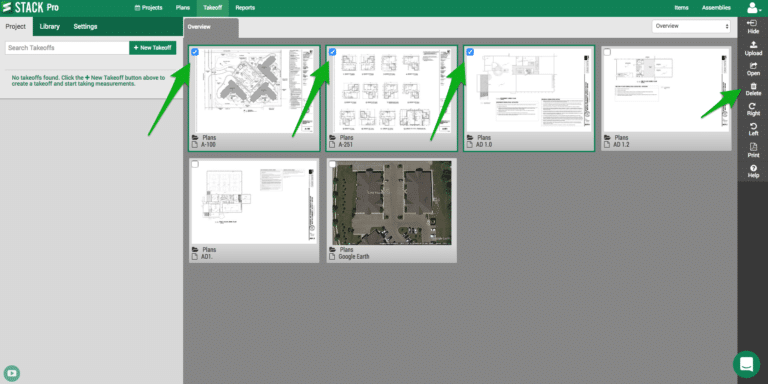Screen dimensions: 768x384
Task: Click the AD 1.2 sheet name label
Action: 623,145
